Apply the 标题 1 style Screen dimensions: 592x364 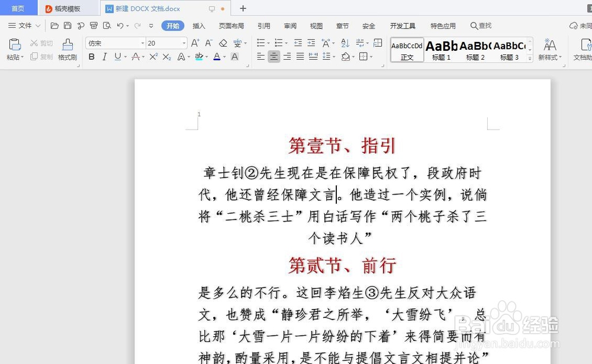click(x=440, y=50)
